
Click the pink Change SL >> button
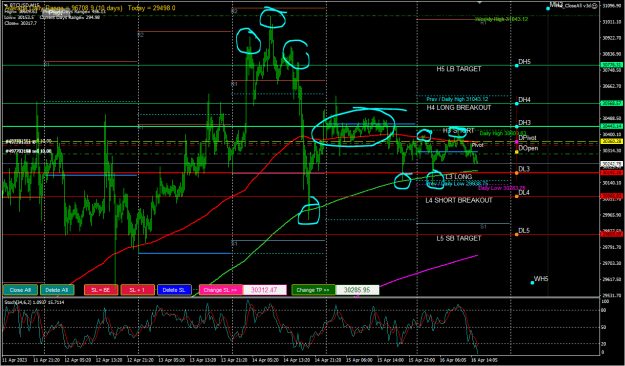[x=220, y=290]
